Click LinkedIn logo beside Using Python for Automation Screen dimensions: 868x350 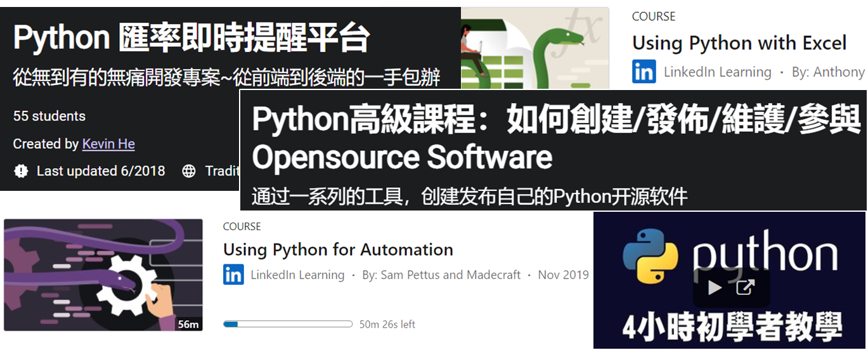click(233, 275)
